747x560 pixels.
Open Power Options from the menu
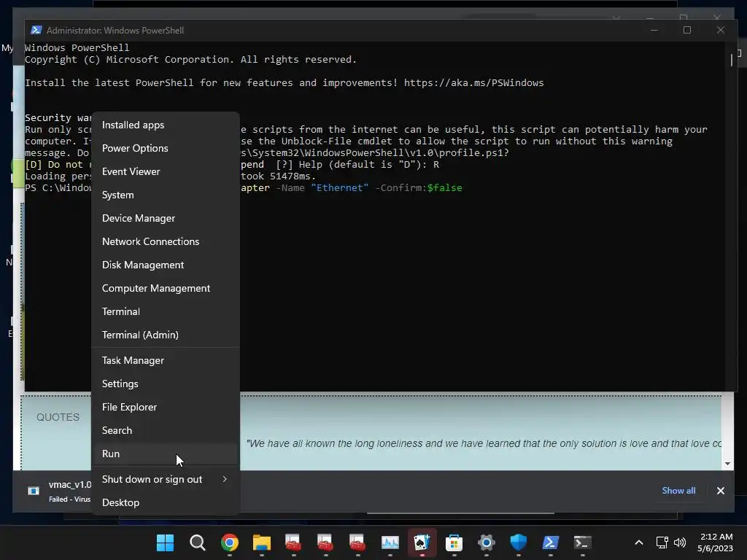coord(166,148)
